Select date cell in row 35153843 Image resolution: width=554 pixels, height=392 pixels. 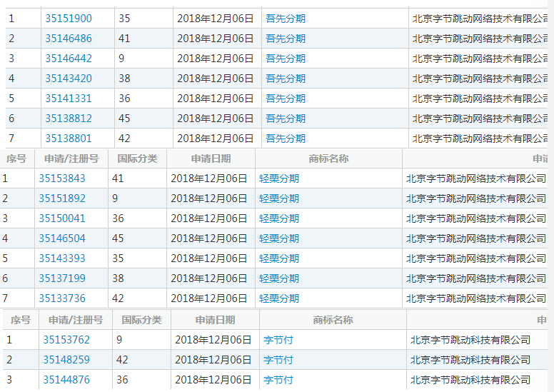209,179
